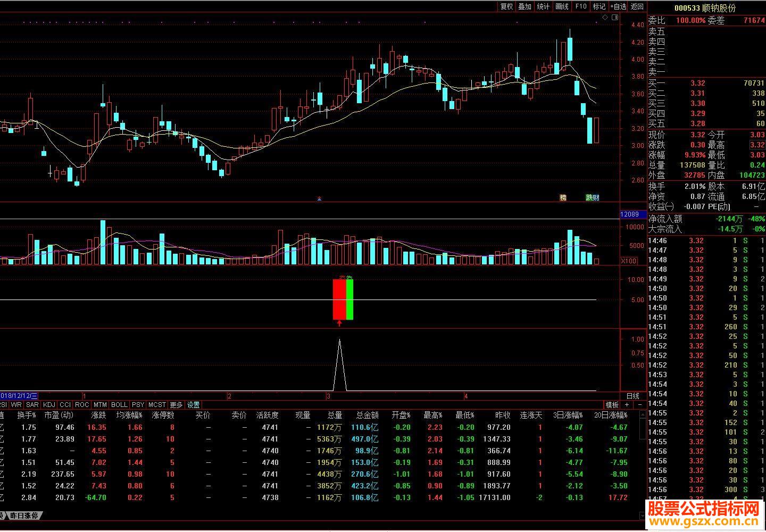Click the 14:51 trade with volume 260
766x532 pixels.
pos(706,327)
